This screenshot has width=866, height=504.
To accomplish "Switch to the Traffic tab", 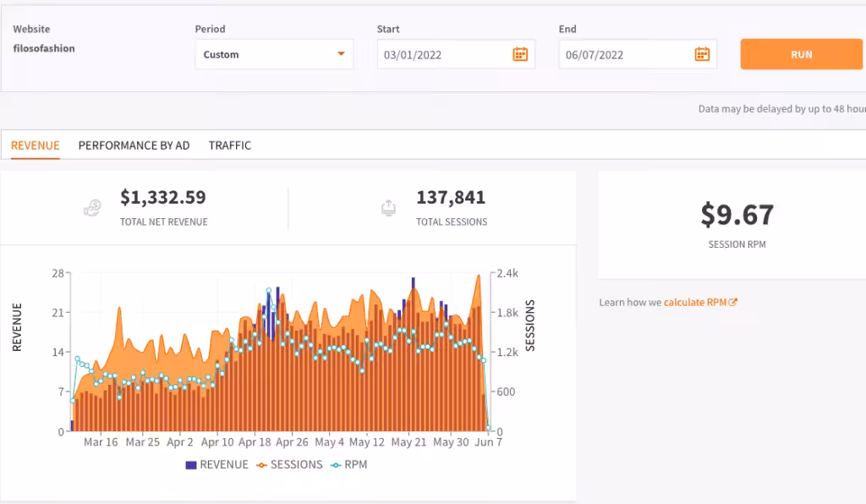I will (230, 145).
